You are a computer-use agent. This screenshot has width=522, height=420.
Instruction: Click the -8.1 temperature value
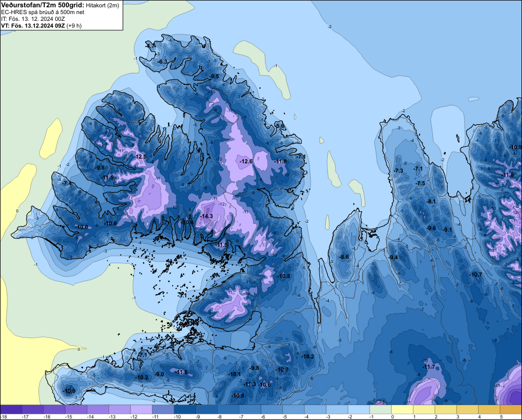point(431,201)
